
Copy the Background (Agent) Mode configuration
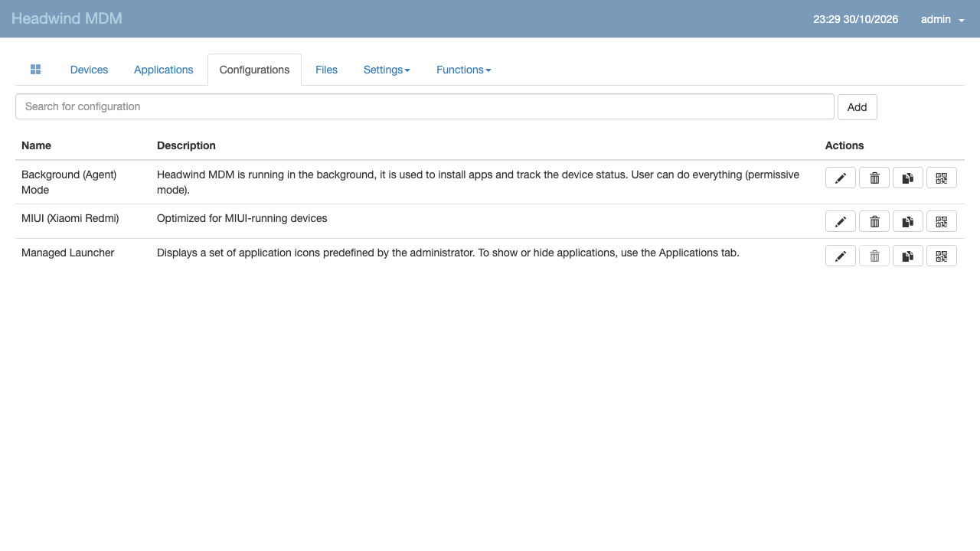(x=908, y=178)
